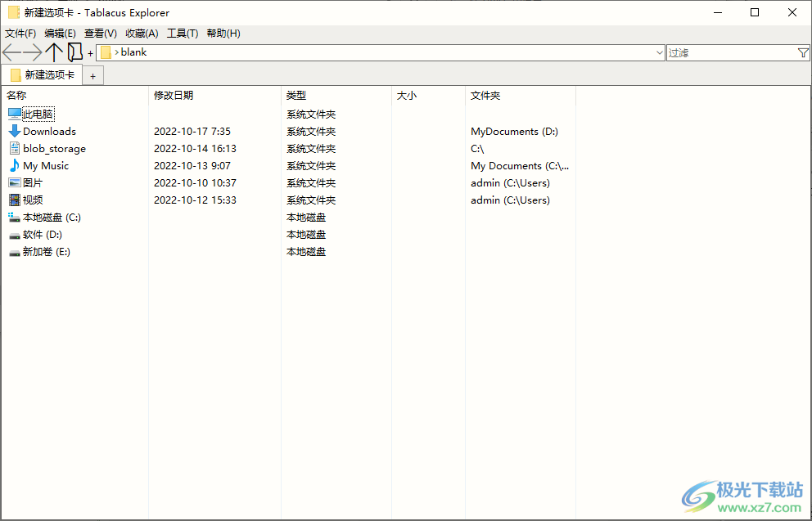
Task: Click the date 2022-10-10 10:37
Action: tap(196, 182)
